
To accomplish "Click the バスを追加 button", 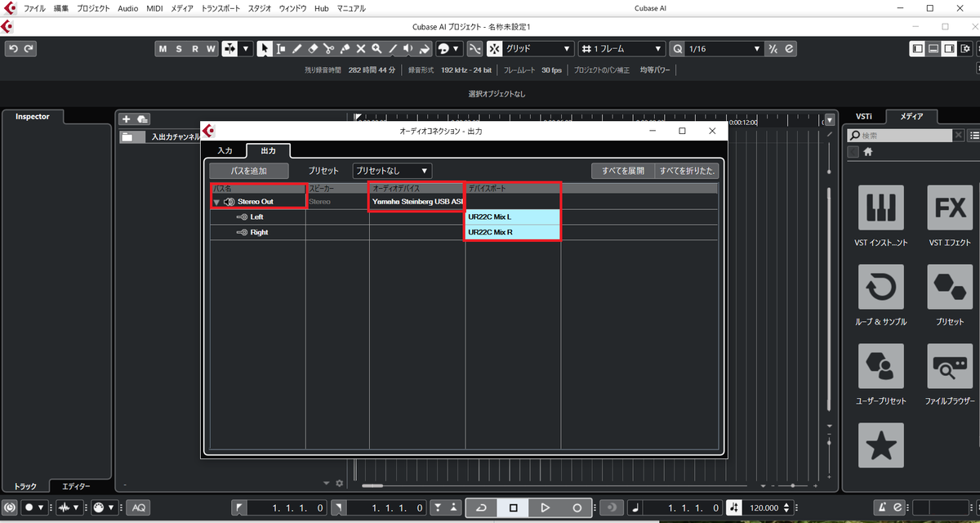I will click(249, 171).
